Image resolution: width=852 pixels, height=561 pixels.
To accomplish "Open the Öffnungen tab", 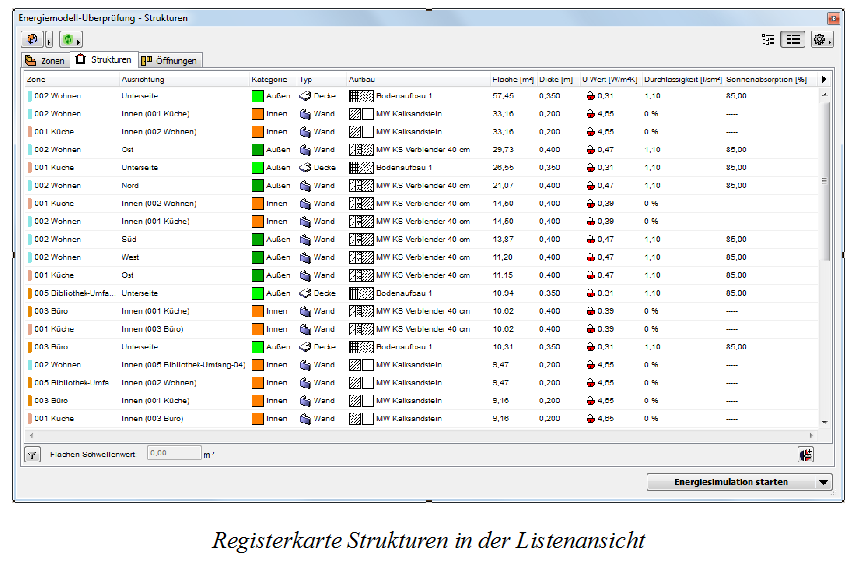I will (x=170, y=60).
